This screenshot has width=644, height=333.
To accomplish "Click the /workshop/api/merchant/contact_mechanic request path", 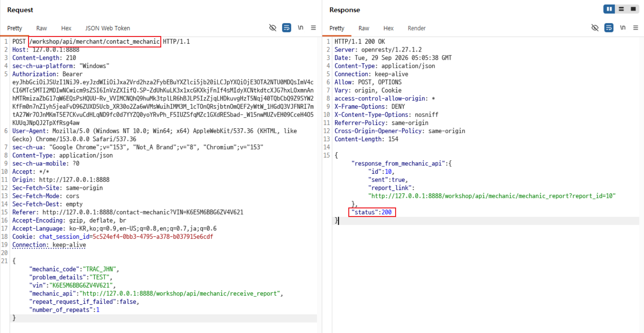I will click(95, 42).
